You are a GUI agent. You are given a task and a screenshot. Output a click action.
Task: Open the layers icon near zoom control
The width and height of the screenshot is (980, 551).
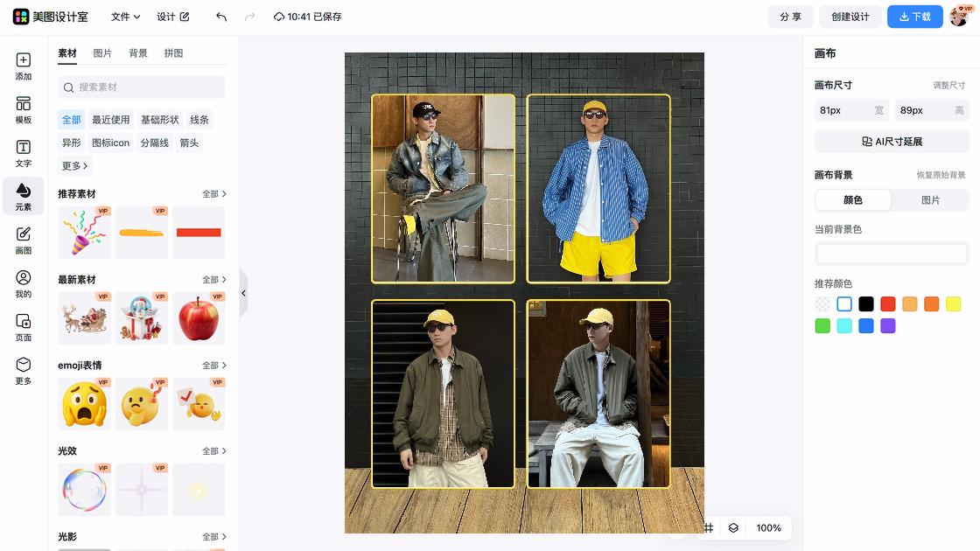(x=733, y=528)
